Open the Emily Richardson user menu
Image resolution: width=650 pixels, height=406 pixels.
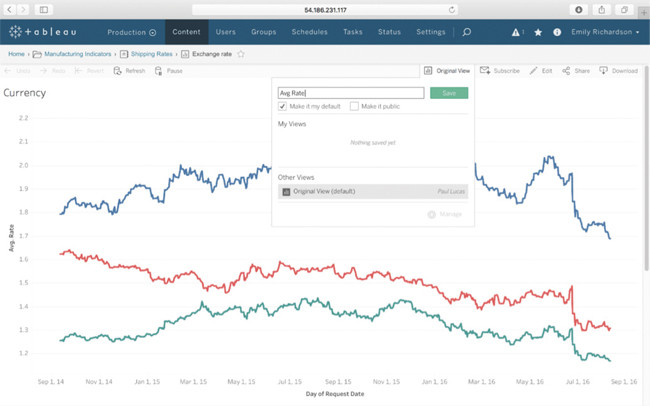[606, 32]
